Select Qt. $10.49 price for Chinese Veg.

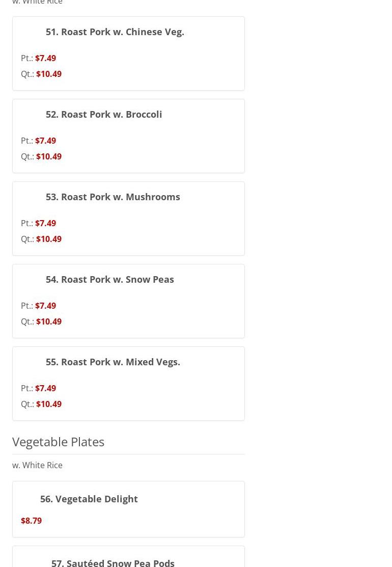point(41,74)
